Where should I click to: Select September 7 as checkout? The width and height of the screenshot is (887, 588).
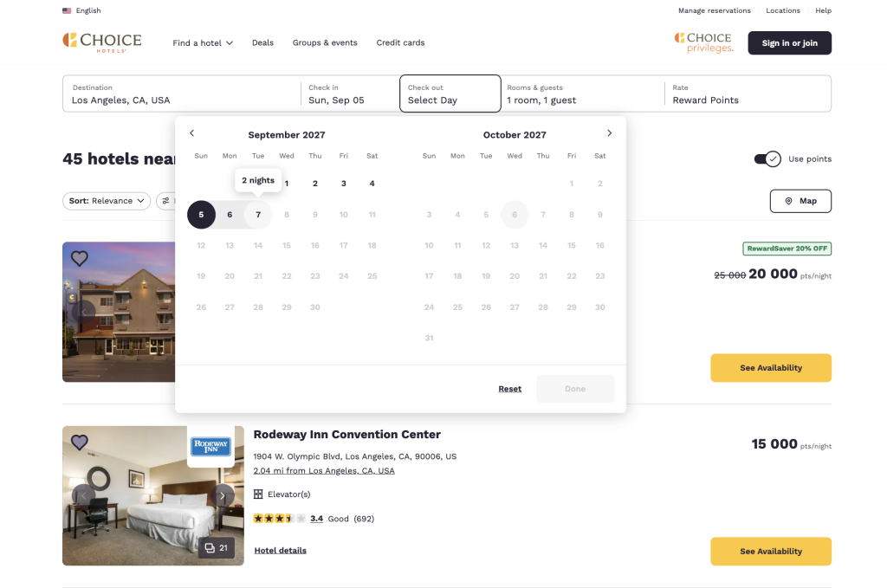point(258,215)
